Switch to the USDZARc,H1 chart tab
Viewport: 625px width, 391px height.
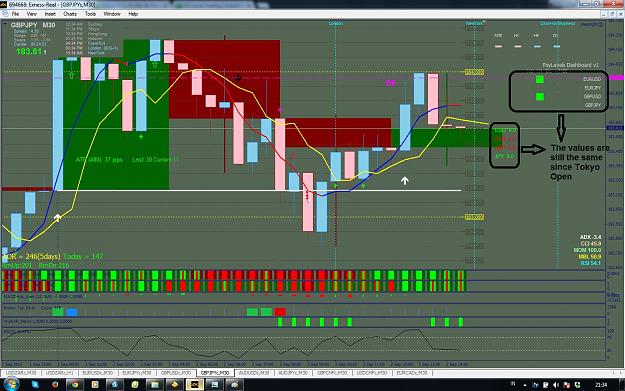point(60,373)
